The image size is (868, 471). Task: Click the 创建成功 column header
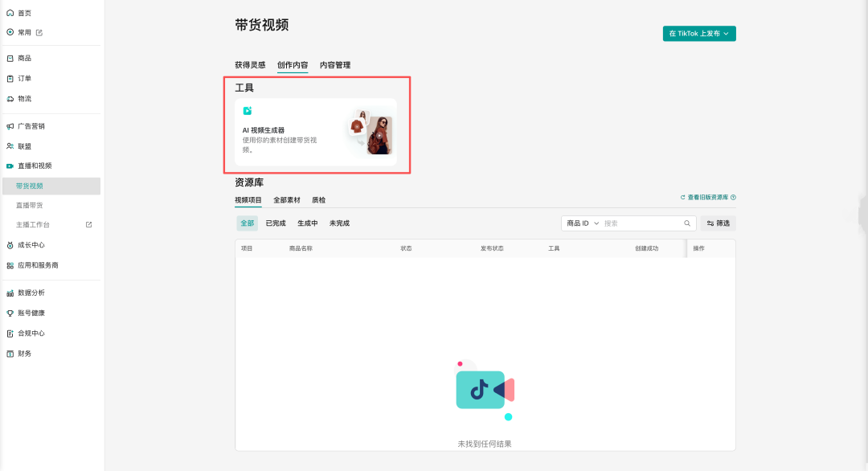click(x=646, y=248)
